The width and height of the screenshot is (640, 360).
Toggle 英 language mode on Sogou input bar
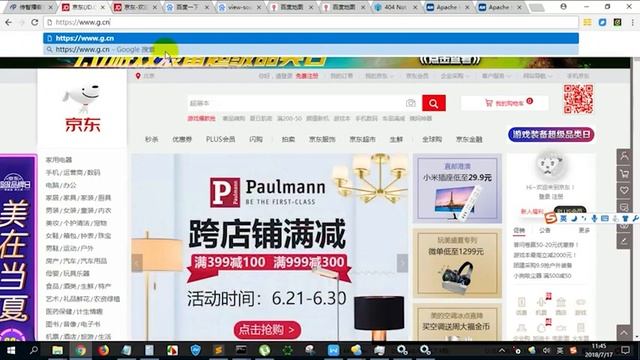tap(563, 219)
